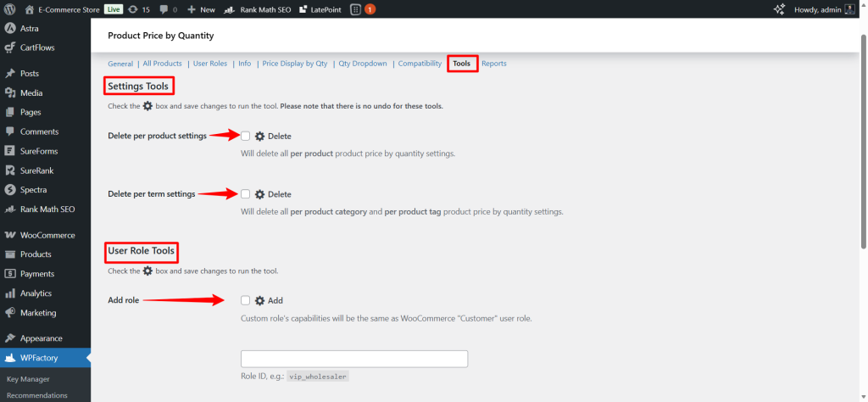
Task: Open the User Roles tab
Action: point(210,64)
